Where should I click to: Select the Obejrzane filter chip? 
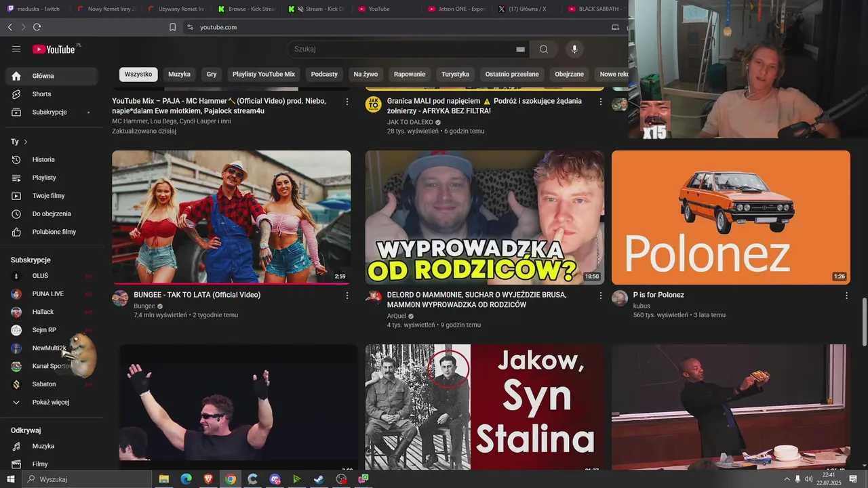tap(570, 75)
